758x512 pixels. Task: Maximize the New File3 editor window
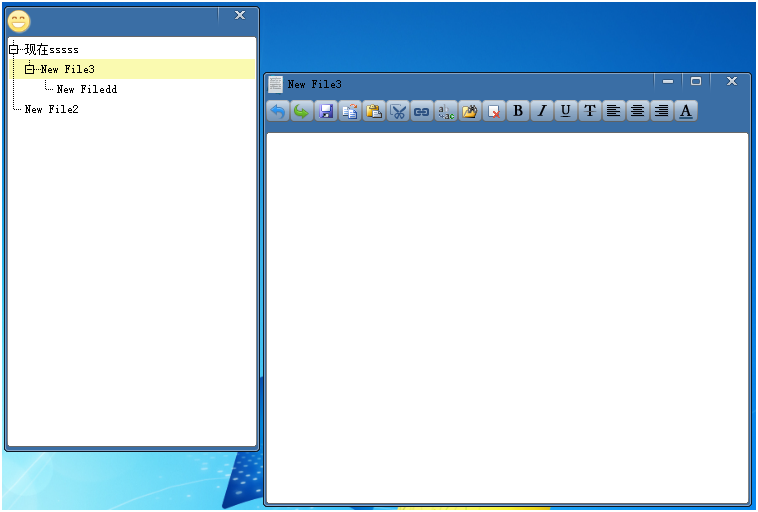click(696, 82)
